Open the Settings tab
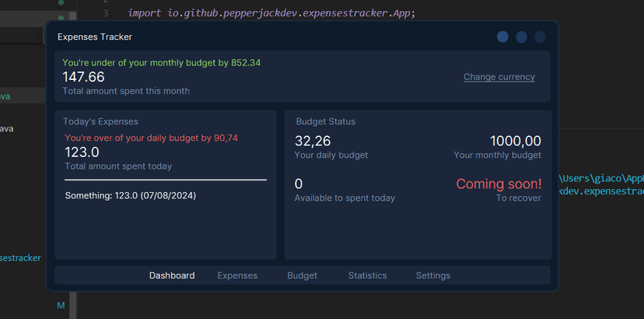Screen dimensions: 644x319 click(432, 275)
